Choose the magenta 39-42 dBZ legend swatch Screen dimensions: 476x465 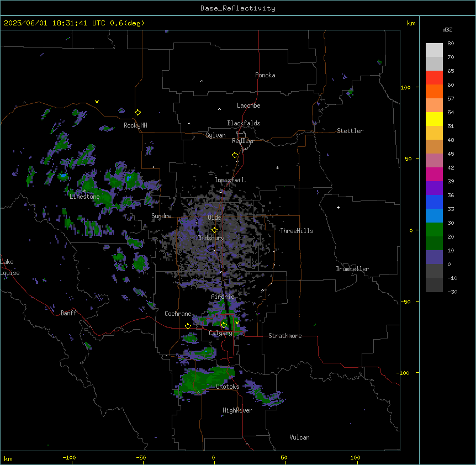(434, 174)
